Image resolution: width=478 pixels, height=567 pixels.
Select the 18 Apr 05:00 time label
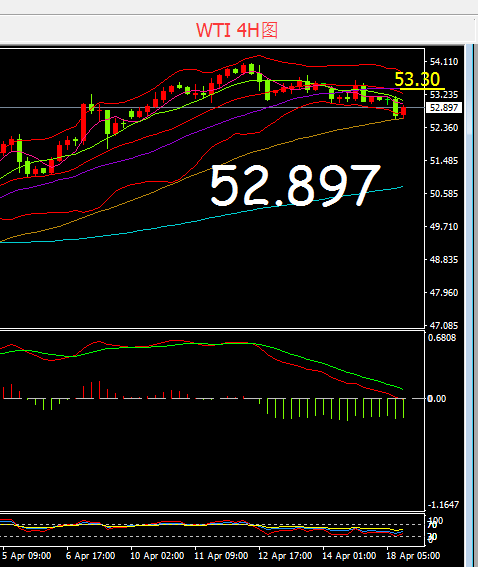(413, 556)
